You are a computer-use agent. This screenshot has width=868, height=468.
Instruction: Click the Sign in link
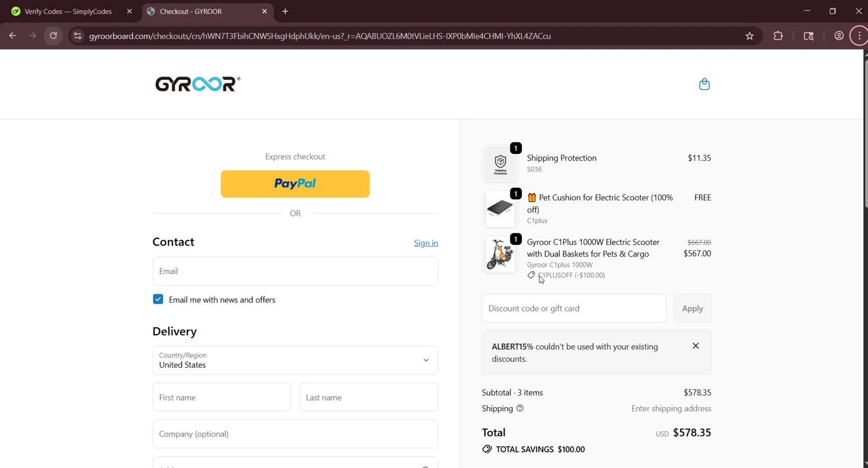pos(426,243)
